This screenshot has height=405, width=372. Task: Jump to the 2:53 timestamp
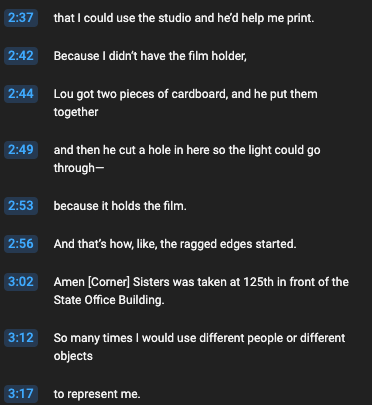click(21, 206)
